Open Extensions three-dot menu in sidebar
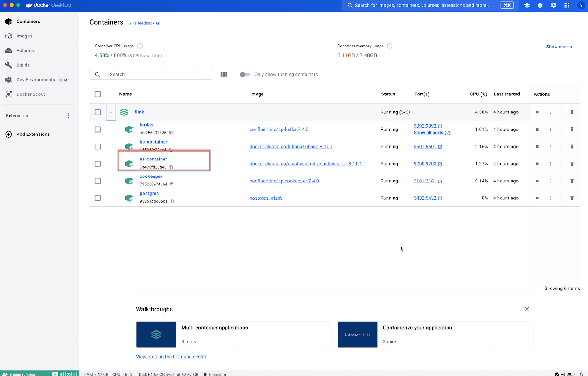The height and width of the screenshot is (376, 588). (x=68, y=116)
